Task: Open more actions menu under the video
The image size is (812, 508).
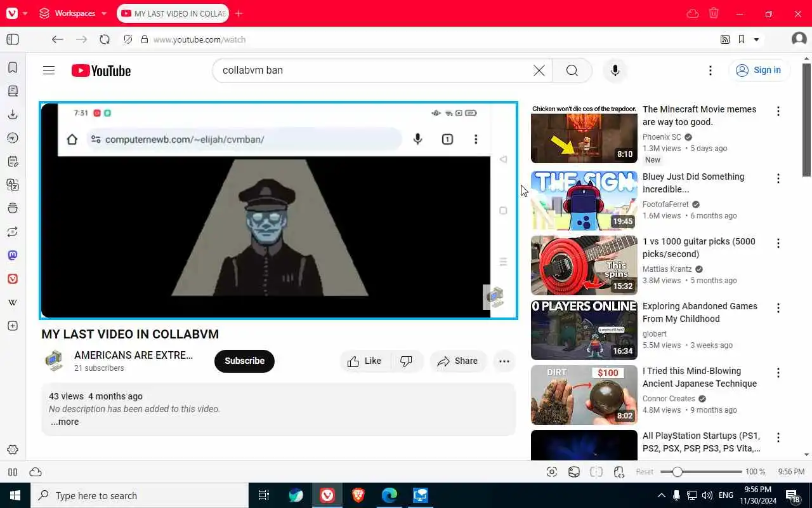Action: [504, 361]
